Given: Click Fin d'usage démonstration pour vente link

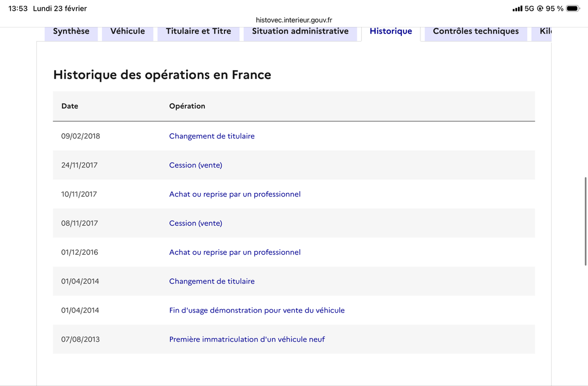Looking at the screenshot, I should click(x=257, y=310).
